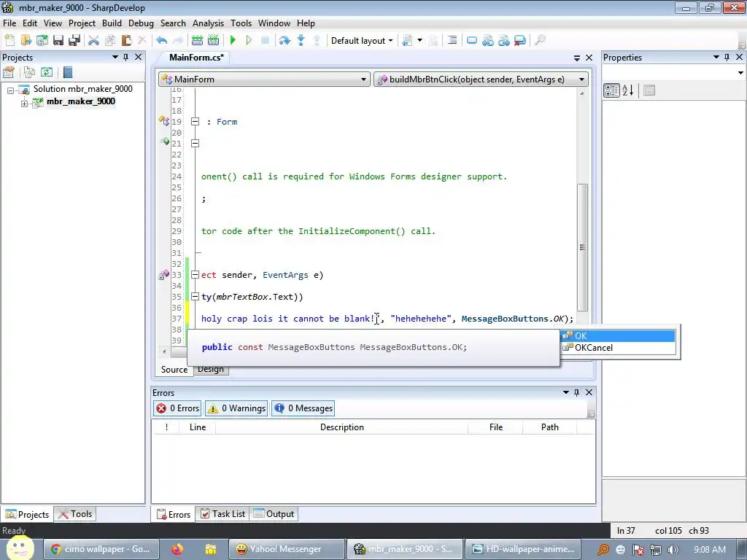This screenshot has height=560, width=747.
Task: Expand the mbr_maker_9000 project node
Action: (24, 103)
